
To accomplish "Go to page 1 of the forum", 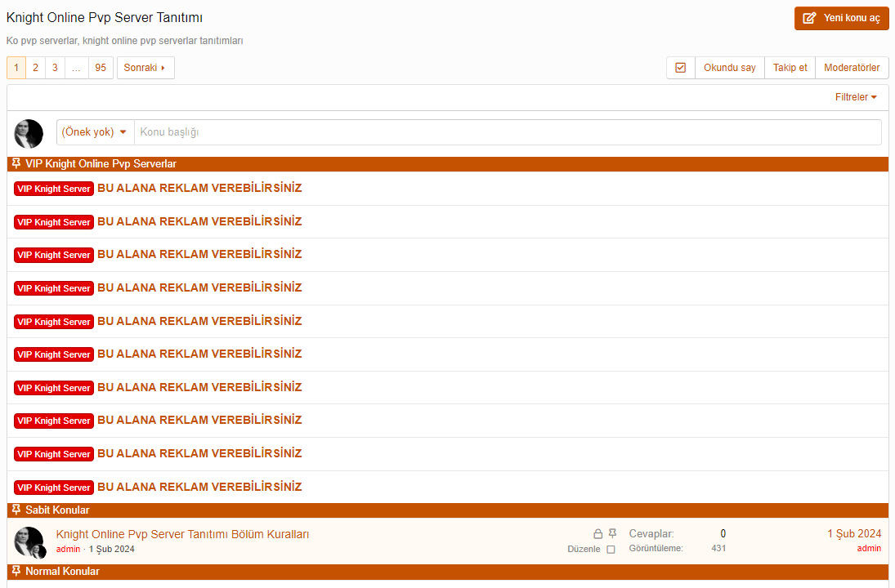I will point(16,68).
